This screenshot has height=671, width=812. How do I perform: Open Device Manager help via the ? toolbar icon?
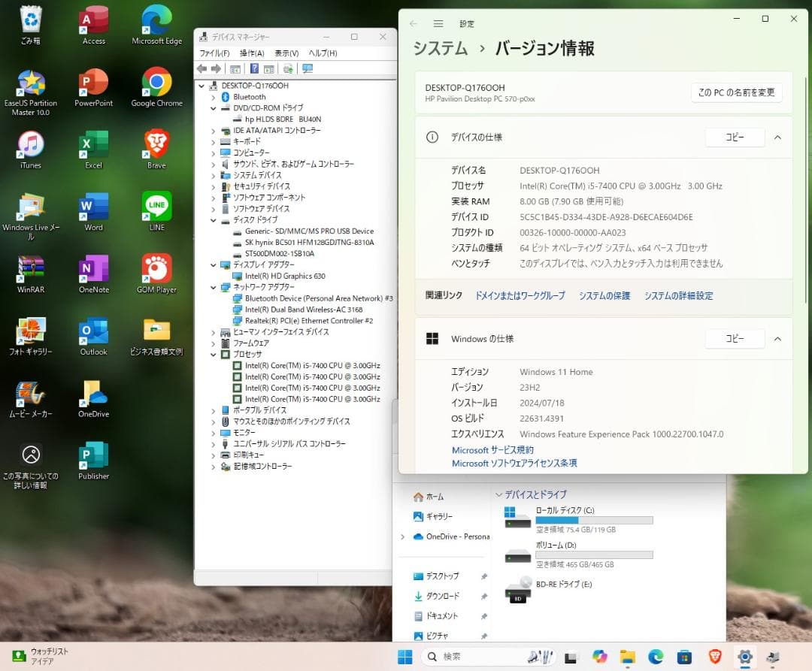pyautogui.click(x=254, y=68)
